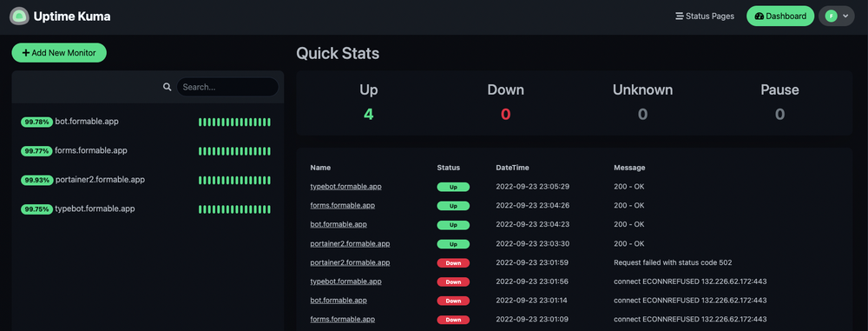This screenshot has height=331, width=868.
Task: Select forms.formable.app in monitor list
Action: tap(148, 150)
